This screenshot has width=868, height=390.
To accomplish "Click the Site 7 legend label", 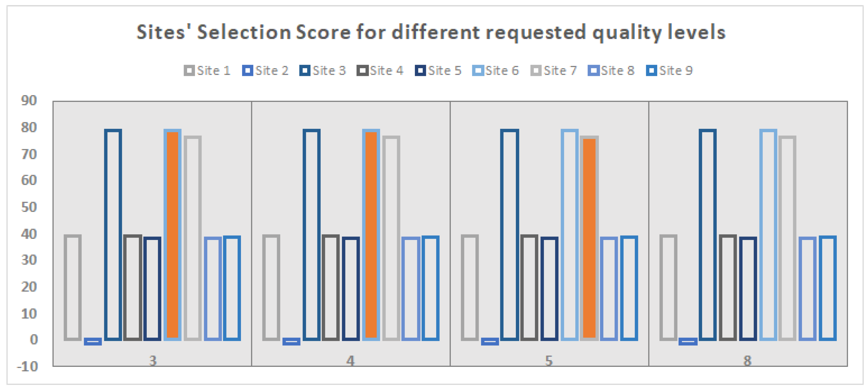I will pos(560,71).
